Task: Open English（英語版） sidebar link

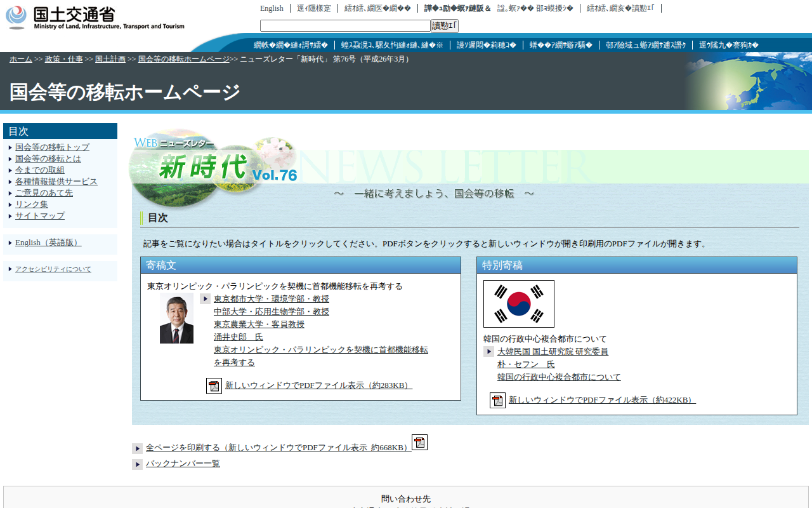Action: pos(48,243)
